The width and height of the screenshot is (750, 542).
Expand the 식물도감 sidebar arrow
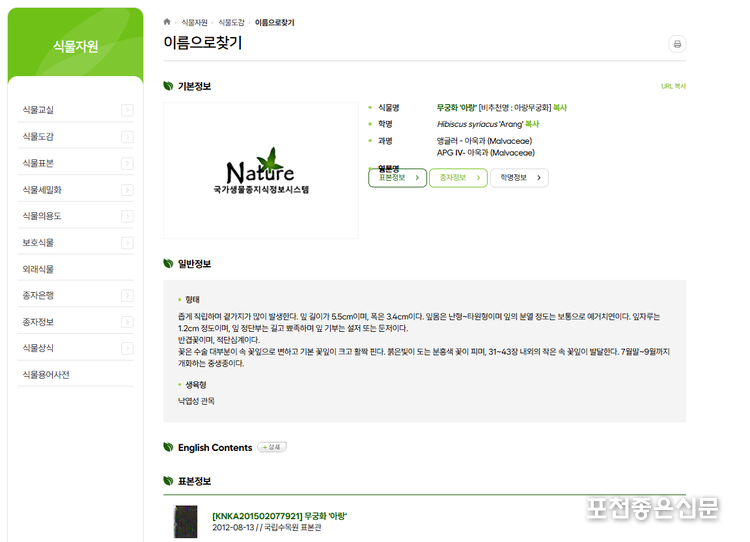127,136
